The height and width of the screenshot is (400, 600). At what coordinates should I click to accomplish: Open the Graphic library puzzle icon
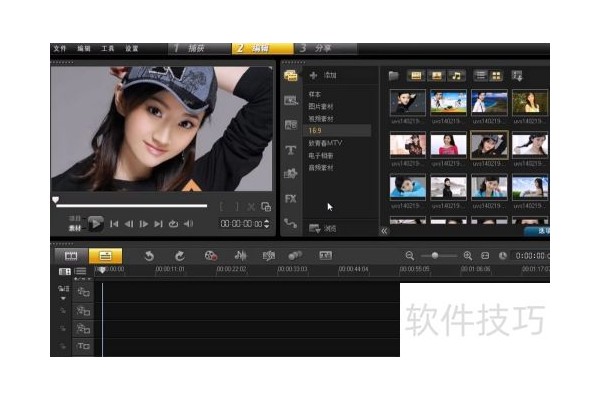[290, 174]
